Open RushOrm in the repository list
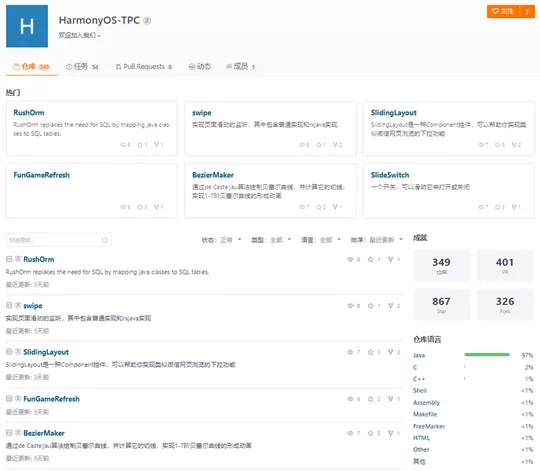The height and width of the screenshot is (471, 540). 39,259
